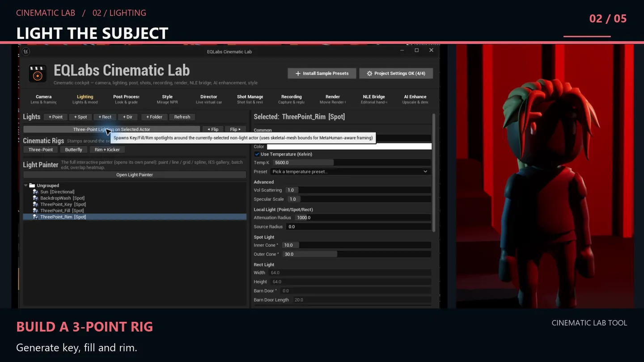Click the gear icon on Project Settings OK
The image size is (644, 362).
[x=369, y=73]
